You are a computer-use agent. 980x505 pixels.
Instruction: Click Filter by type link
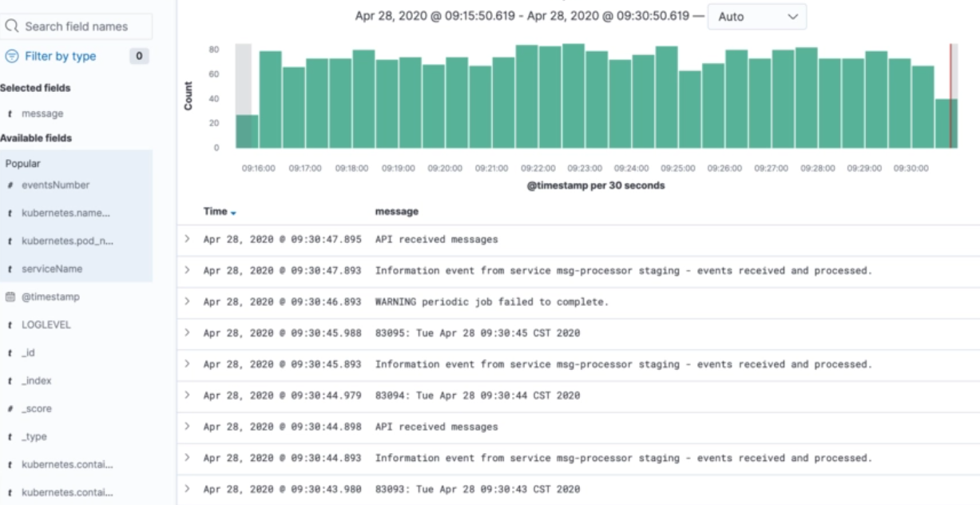pos(61,57)
